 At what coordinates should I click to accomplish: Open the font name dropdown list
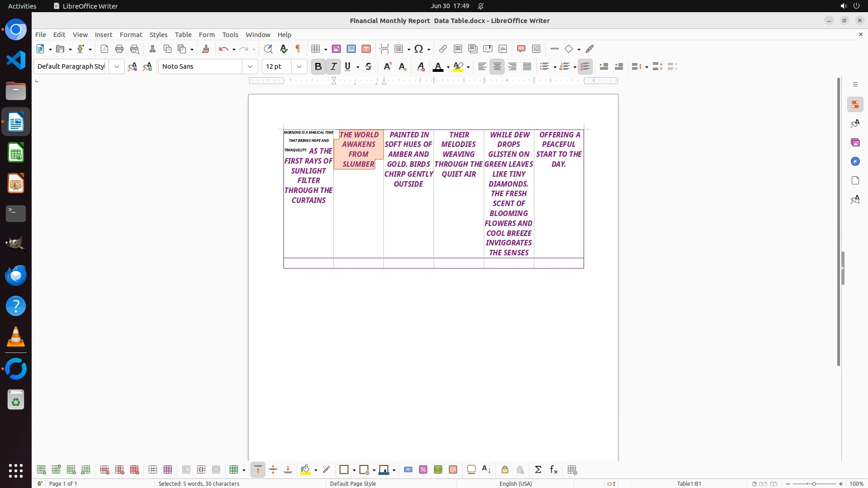coord(250,66)
